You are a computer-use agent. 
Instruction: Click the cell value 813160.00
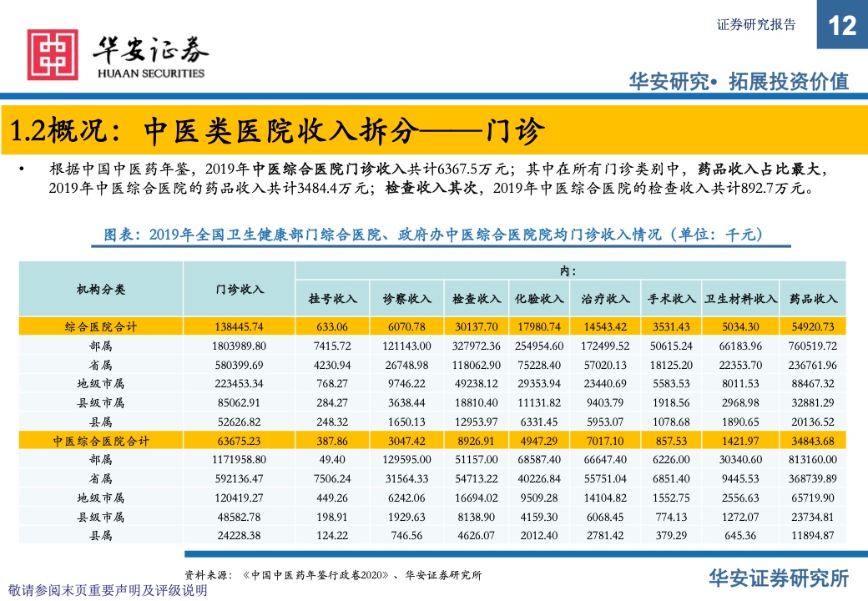pos(813,459)
